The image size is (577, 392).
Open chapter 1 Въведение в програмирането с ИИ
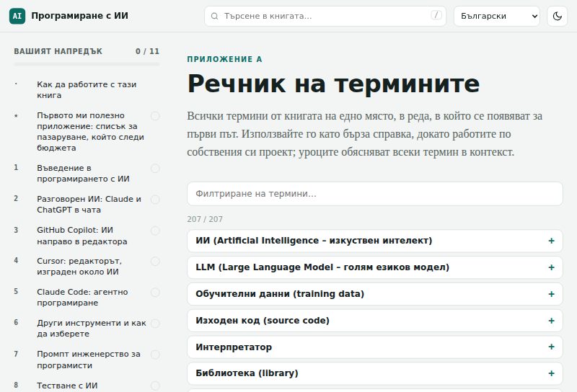click(83, 173)
